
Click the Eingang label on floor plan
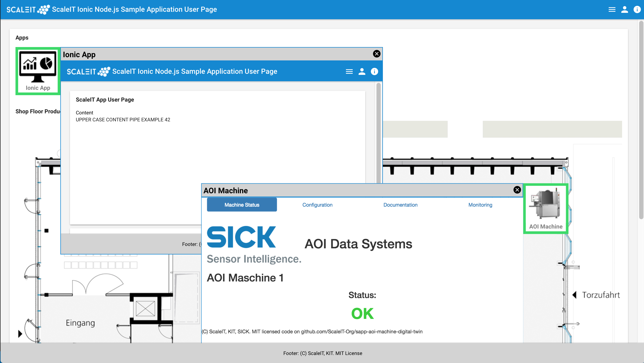[x=80, y=323]
